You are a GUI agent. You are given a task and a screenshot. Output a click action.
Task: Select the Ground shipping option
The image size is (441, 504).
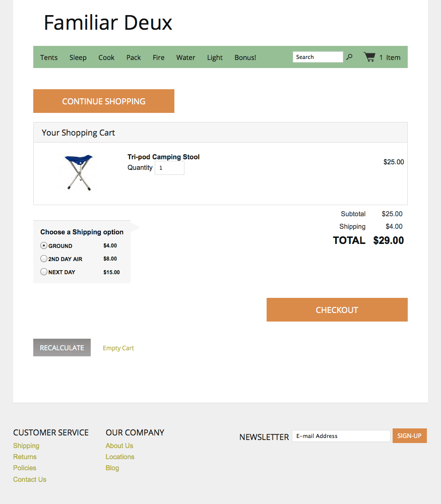pos(44,246)
